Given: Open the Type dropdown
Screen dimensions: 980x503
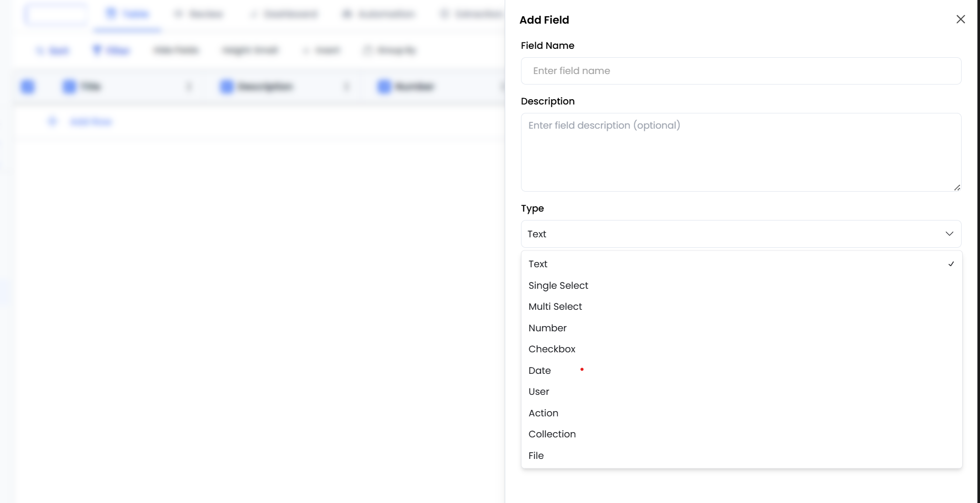Looking at the screenshot, I should click(741, 234).
